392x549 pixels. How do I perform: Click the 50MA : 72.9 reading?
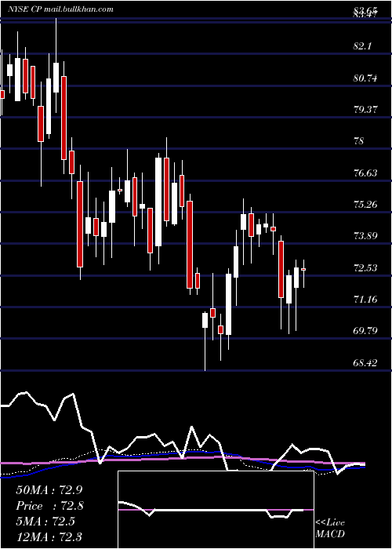49,490
